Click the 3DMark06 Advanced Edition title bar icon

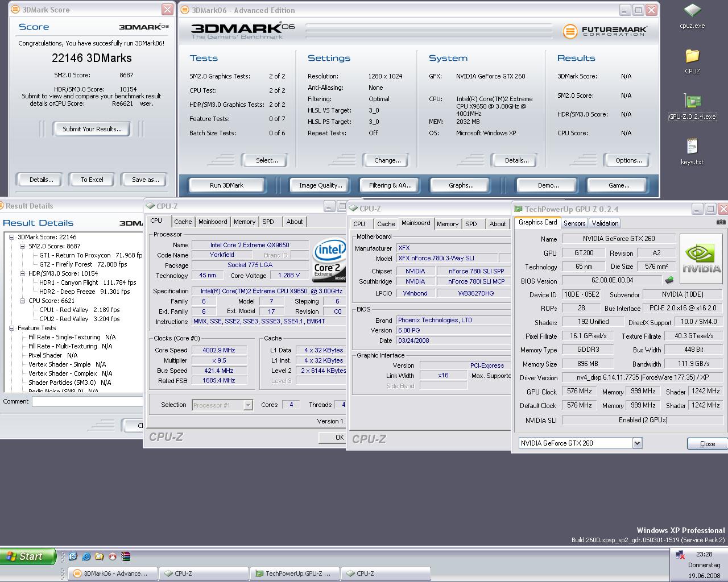[x=185, y=10]
